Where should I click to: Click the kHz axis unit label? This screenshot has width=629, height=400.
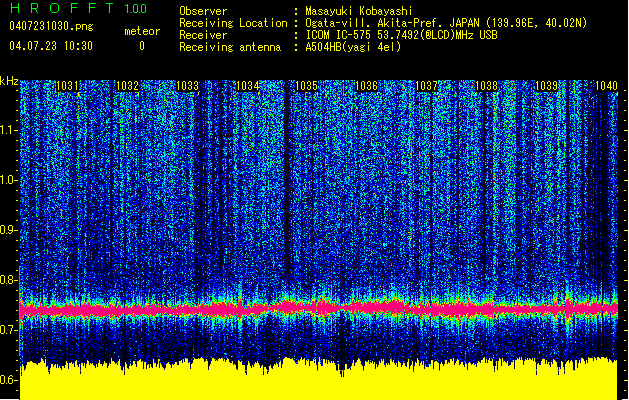[x=9, y=80]
